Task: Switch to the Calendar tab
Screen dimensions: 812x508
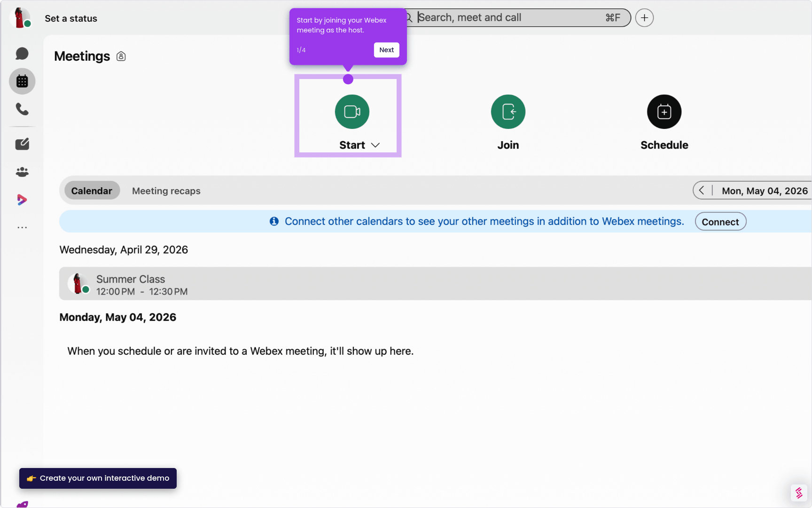Action: 92,191
